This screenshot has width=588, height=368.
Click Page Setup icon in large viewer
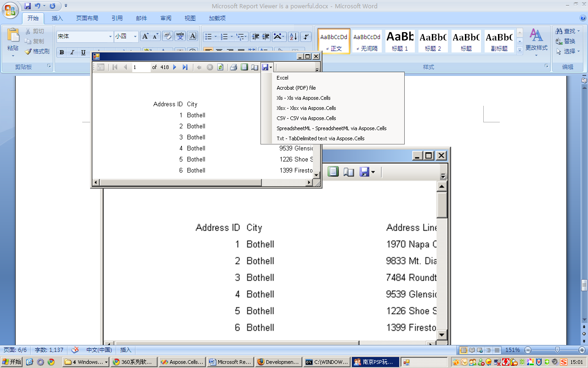tap(349, 172)
